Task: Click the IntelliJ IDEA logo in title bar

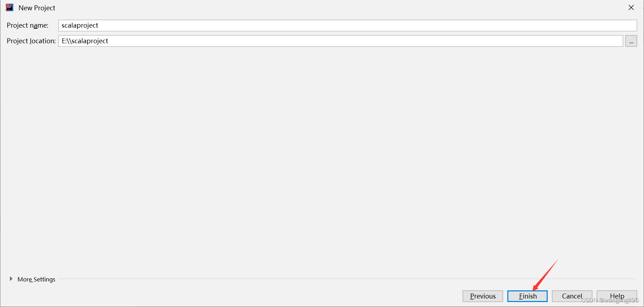Action: tap(10, 7)
